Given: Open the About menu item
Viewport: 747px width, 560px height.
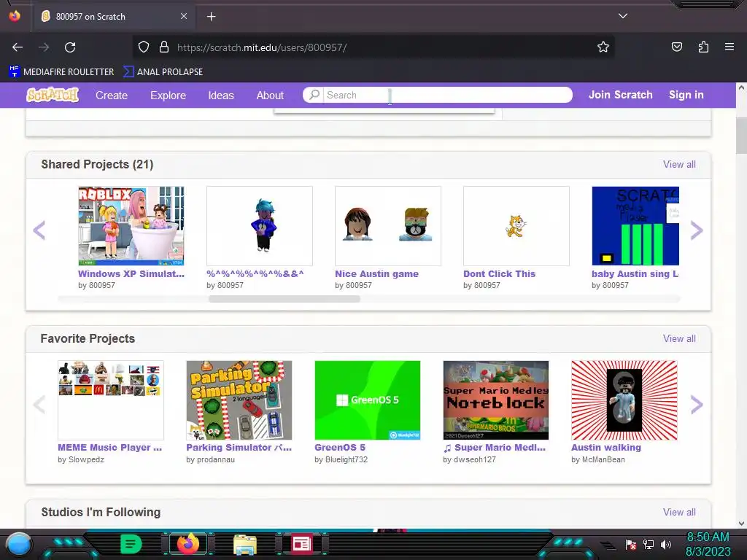Looking at the screenshot, I should 270,96.
